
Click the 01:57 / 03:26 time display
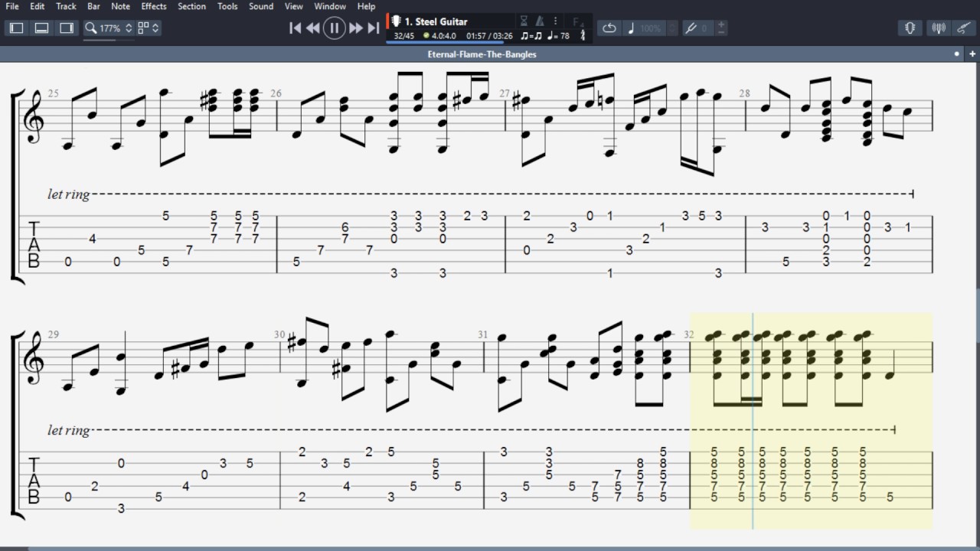[x=489, y=36]
